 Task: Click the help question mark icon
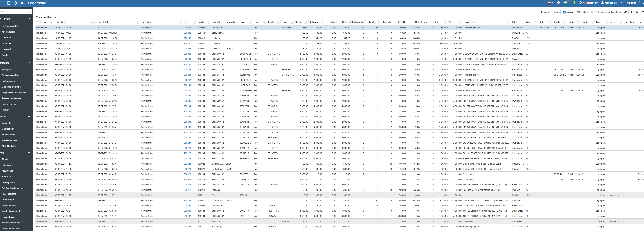(559, 3)
